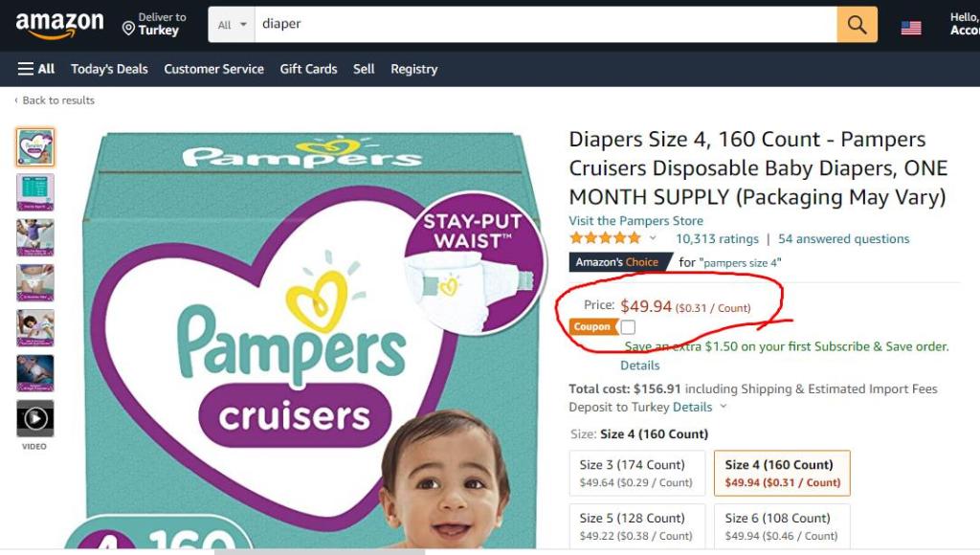Select Size 3 (174 Count) option

click(636, 473)
